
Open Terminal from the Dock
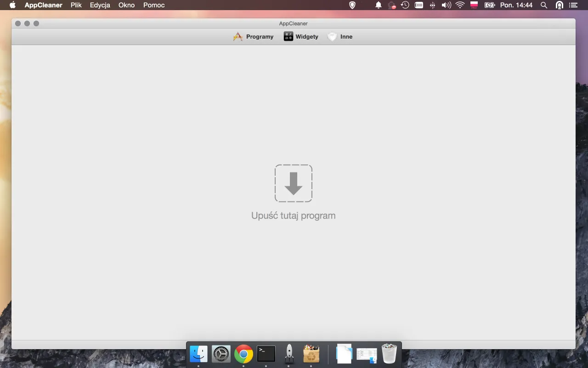coord(266,354)
